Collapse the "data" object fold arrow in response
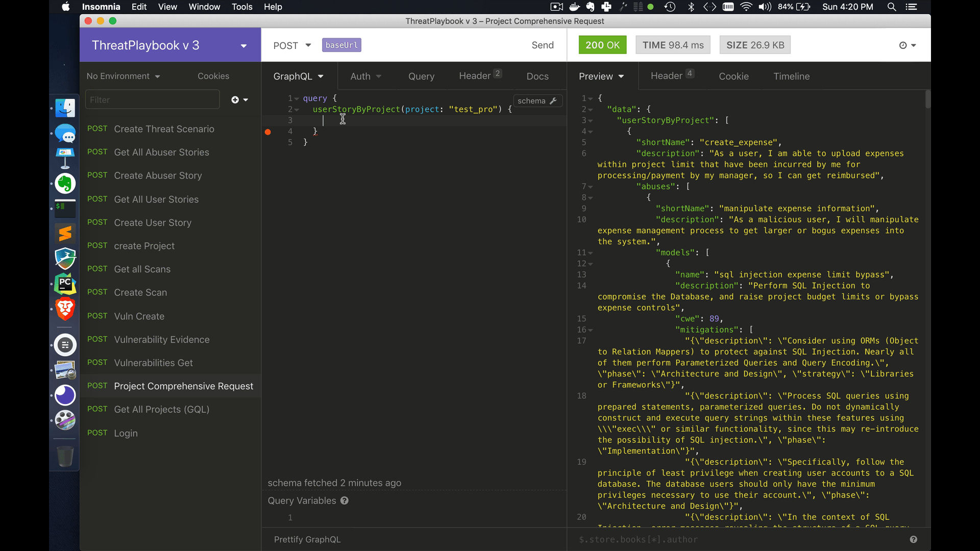 point(591,110)
